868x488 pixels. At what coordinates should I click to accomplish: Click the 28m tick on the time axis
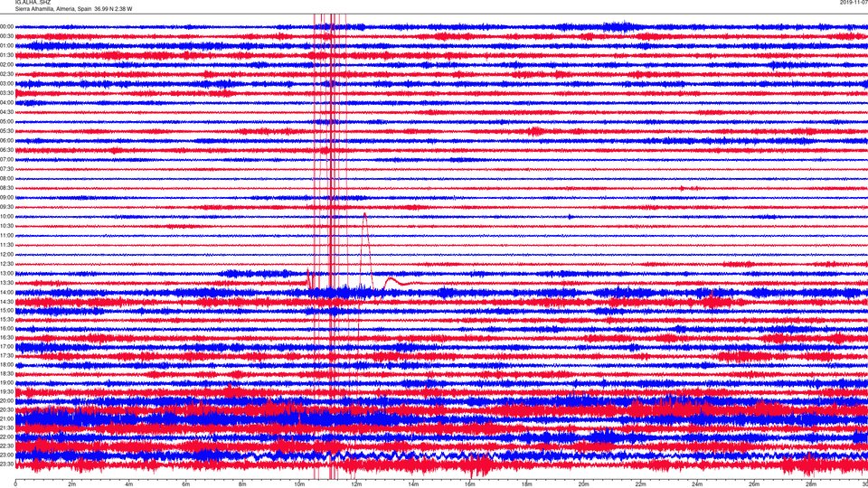click(x=810, y=484)
